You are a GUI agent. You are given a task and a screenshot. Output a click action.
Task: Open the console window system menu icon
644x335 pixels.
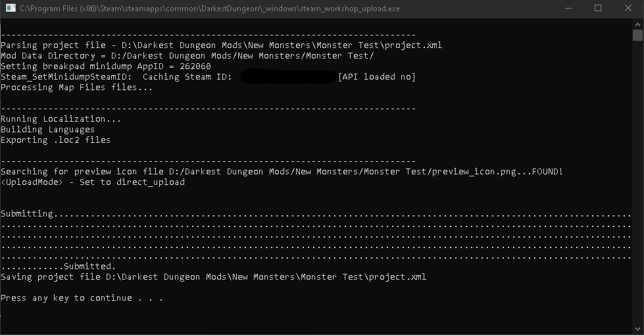pos(11,8)
